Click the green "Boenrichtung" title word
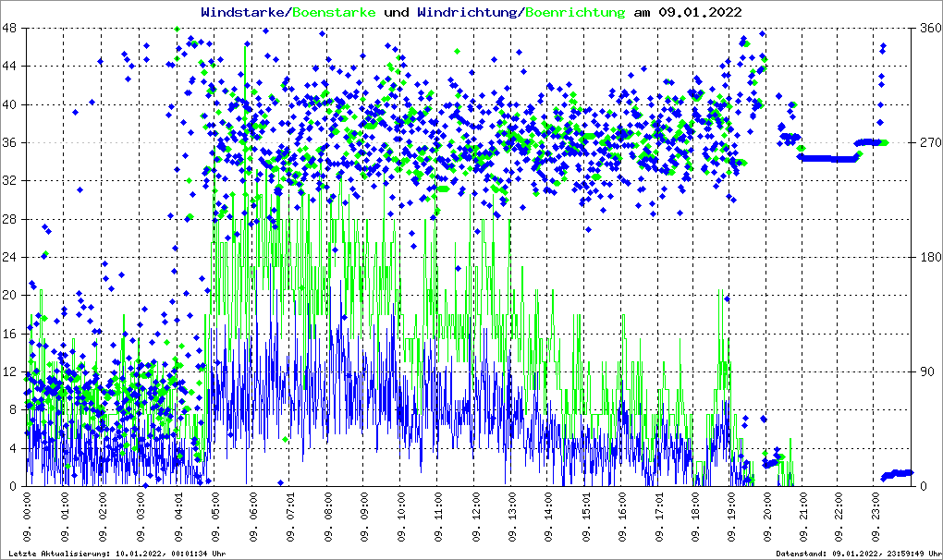The image size is (943, 560). coord(575,12)
